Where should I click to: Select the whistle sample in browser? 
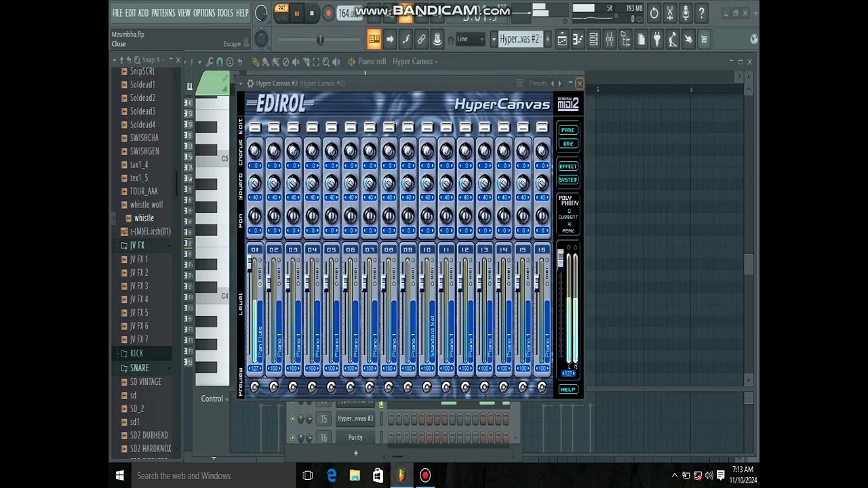(x=144, y=218)
